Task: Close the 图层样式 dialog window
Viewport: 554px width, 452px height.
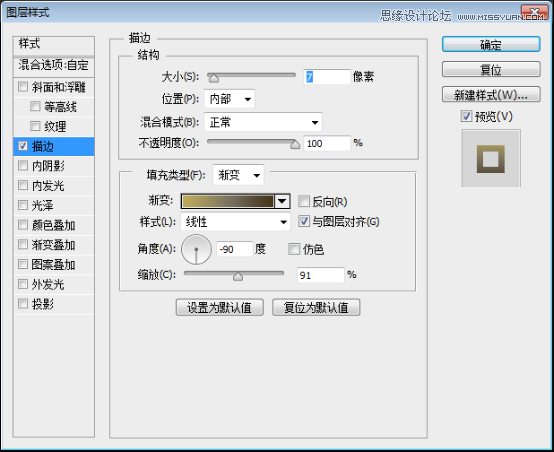Action: tap(535, 12)
